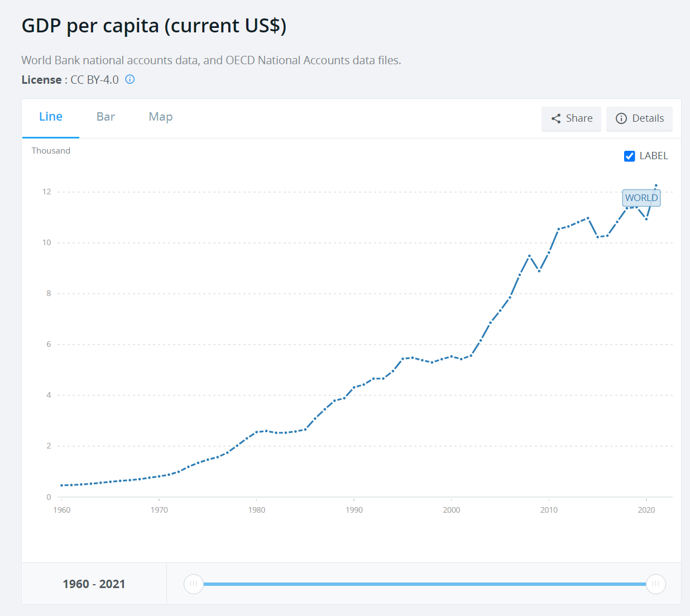
Task: Select the Line tab
Action: point(51,117)
